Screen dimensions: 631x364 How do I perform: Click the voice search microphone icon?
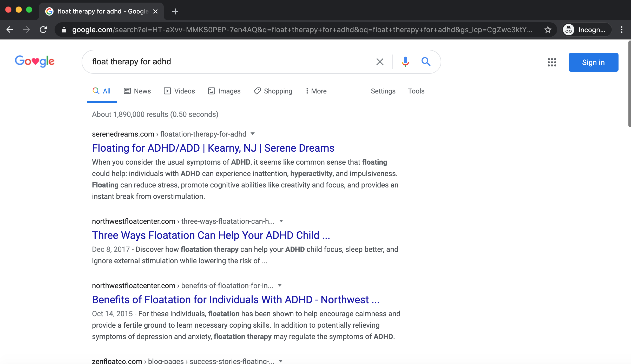point(405,62)
